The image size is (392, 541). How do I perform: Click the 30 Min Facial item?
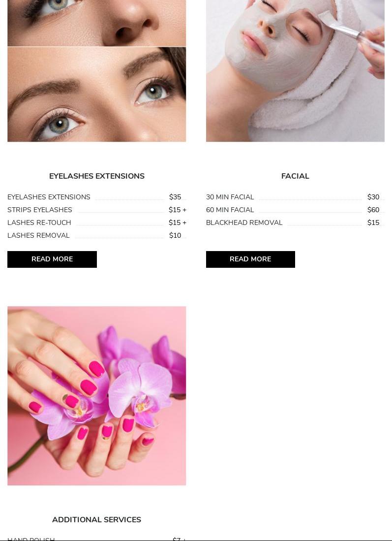click(x=230, y=197)
